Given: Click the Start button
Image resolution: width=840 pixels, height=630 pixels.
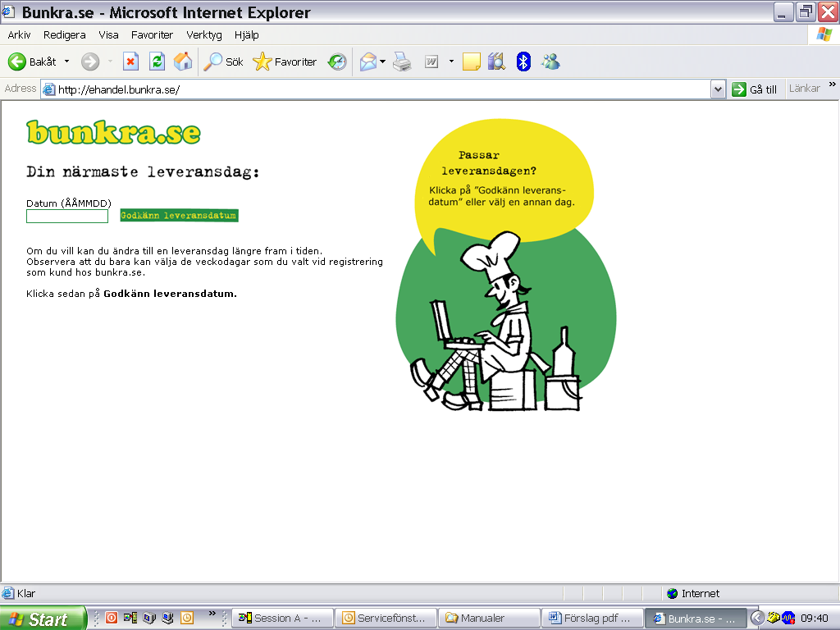Looking at the screenshot, I should pos(43,619).
